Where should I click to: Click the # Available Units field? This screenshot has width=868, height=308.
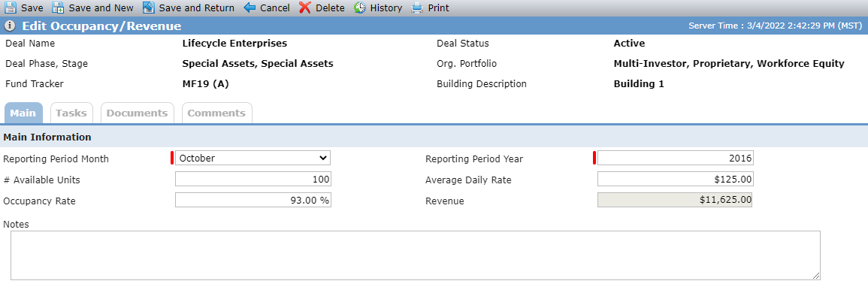[x=253, y=179]
